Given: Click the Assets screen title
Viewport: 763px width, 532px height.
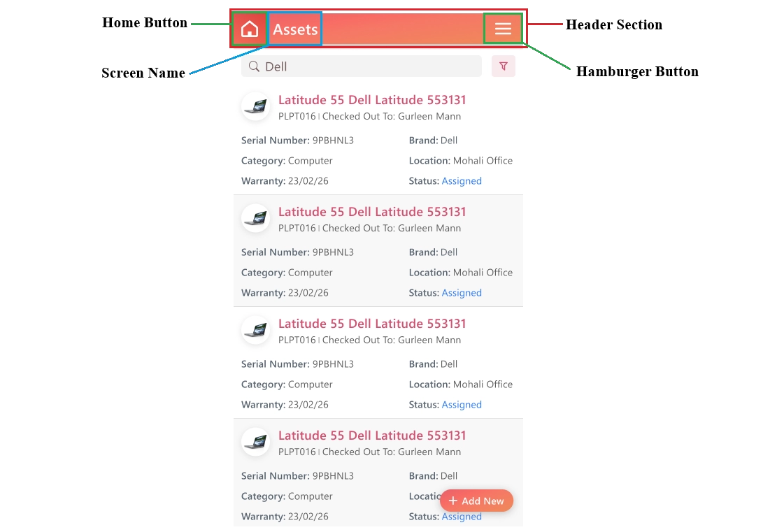Looking at the screenshot, I should pos(295,29).
